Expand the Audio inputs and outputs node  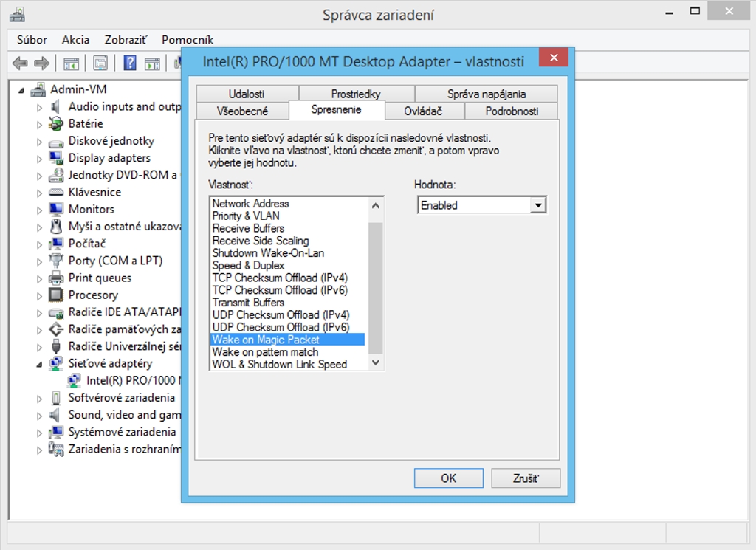[x=40, y=107]
